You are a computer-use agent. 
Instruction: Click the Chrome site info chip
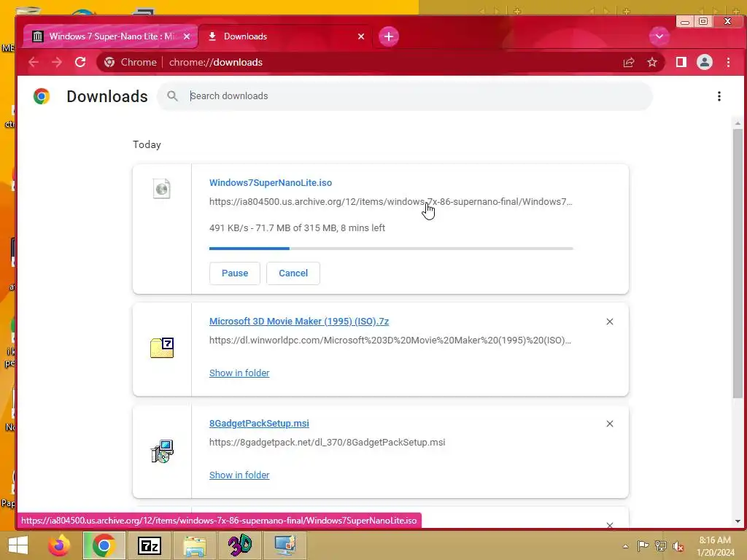pyautogui.click(x=131, y=62)
